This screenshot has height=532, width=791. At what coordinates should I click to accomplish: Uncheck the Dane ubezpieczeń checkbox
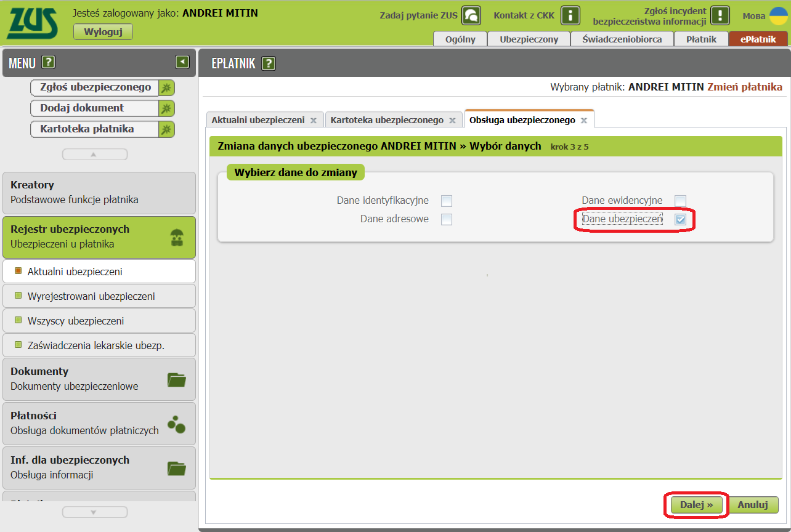[680, 219]
